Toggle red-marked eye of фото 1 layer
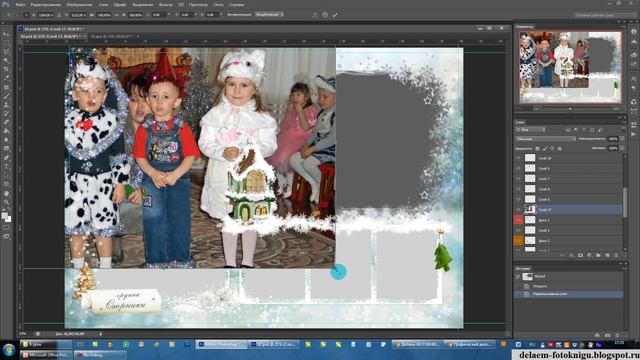Screen dimensions: 640x360 coord(518,220)
